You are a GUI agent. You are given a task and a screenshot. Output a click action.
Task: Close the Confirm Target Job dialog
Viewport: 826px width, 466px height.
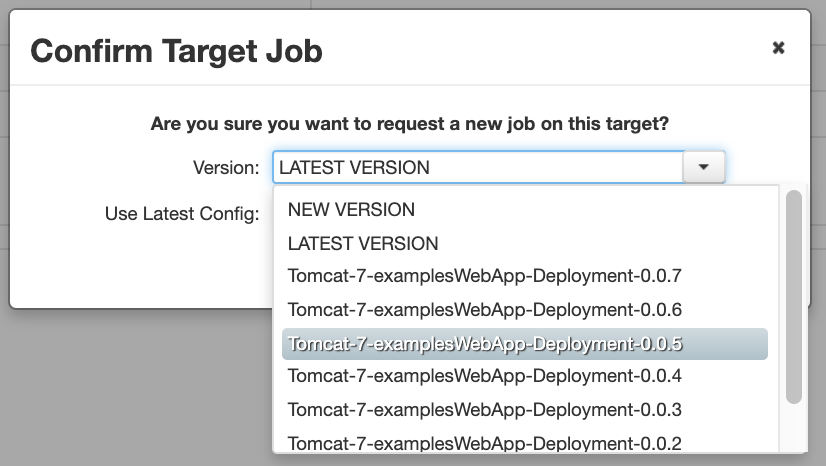click(778, 48)
